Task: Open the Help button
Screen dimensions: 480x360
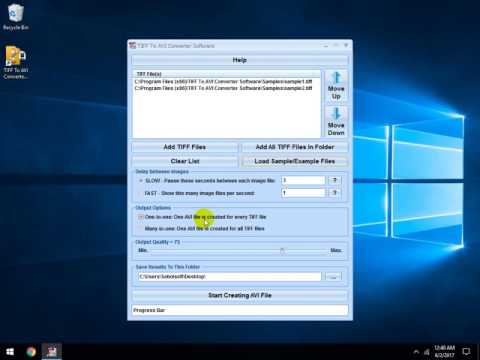Action: (240, 60)
